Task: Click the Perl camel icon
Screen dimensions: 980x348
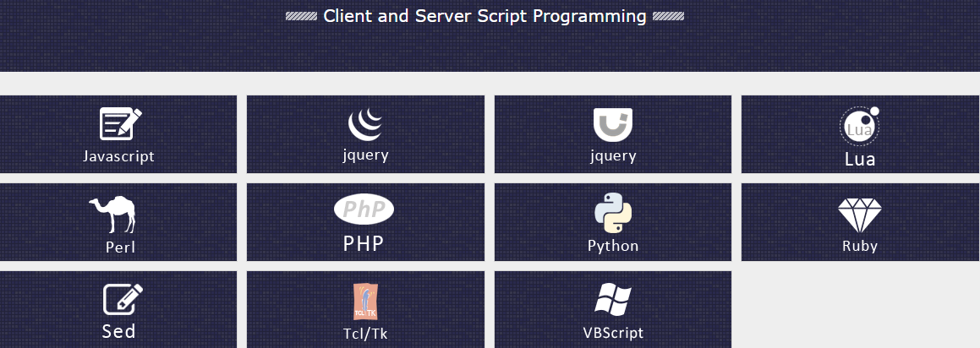Action: pyautogui.click(x=112, y=215)
